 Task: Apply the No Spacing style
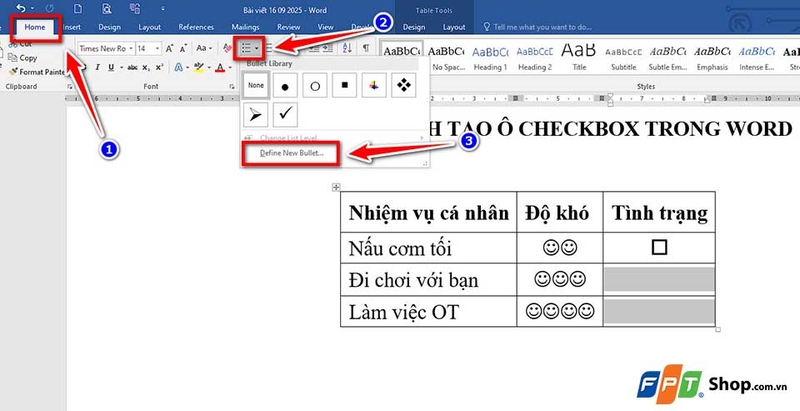(446, 58)
